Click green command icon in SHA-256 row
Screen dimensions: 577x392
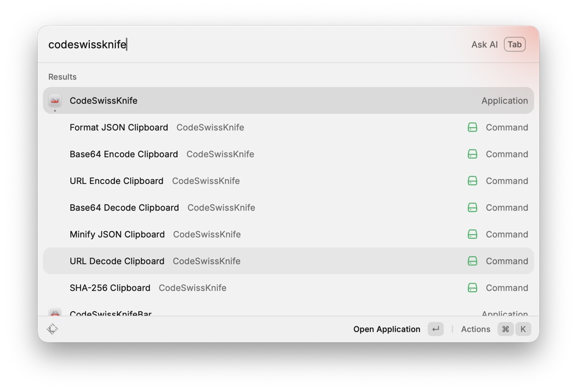(472, 288)
